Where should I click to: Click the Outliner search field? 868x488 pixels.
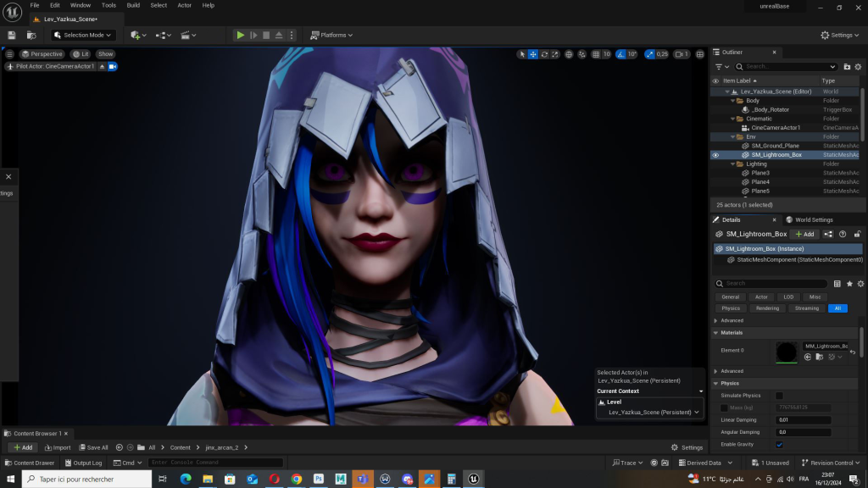point(786,67)
